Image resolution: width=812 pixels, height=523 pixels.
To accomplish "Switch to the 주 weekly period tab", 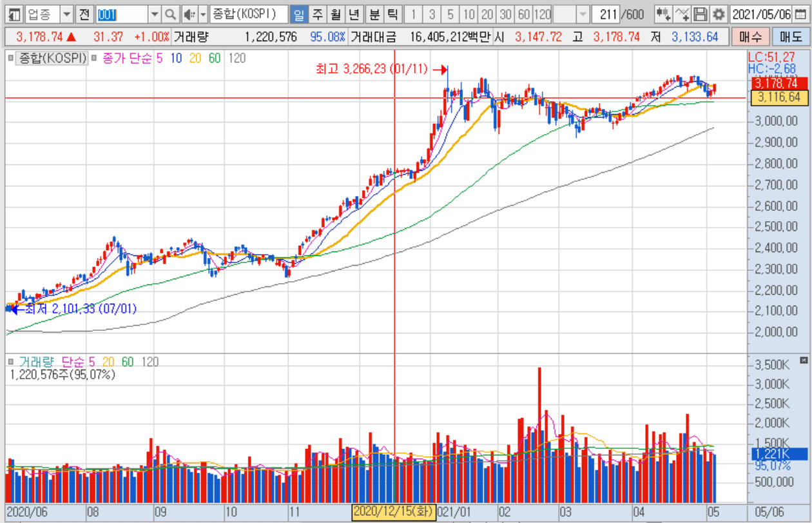I will 318,14.
